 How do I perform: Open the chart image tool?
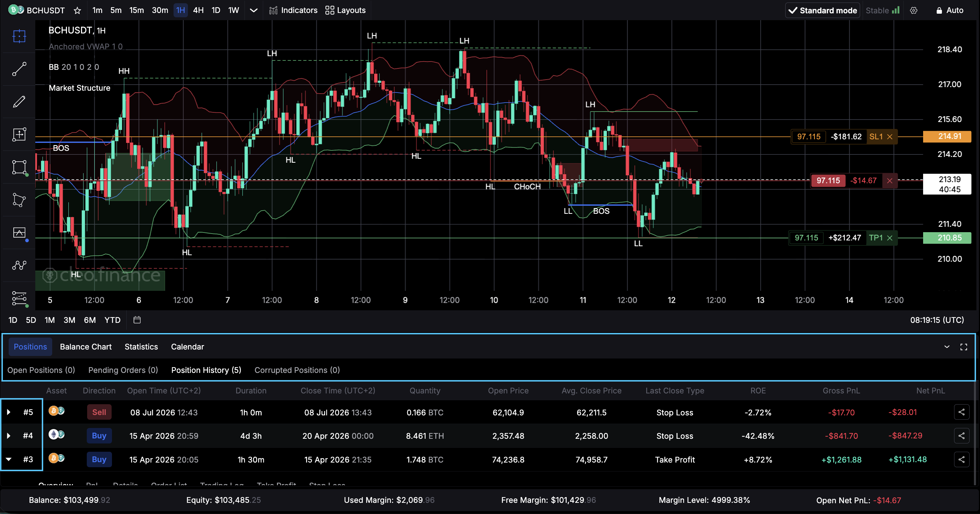point(19,233)
